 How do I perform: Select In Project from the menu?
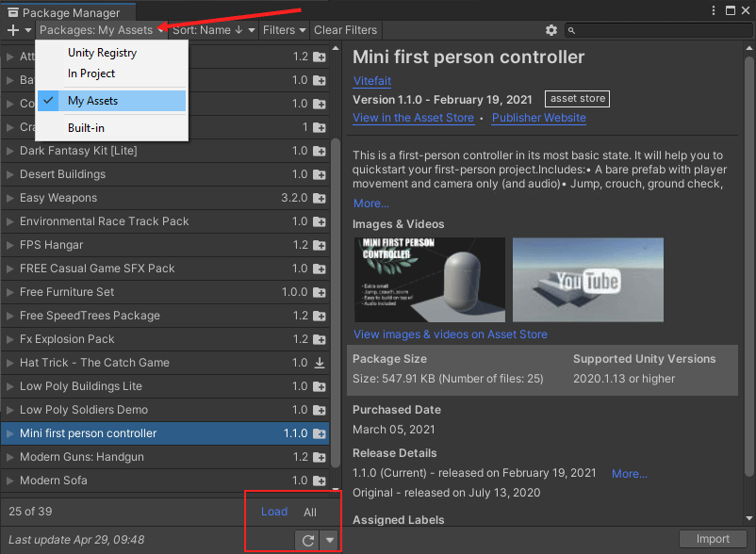click(x=91, y=73)
